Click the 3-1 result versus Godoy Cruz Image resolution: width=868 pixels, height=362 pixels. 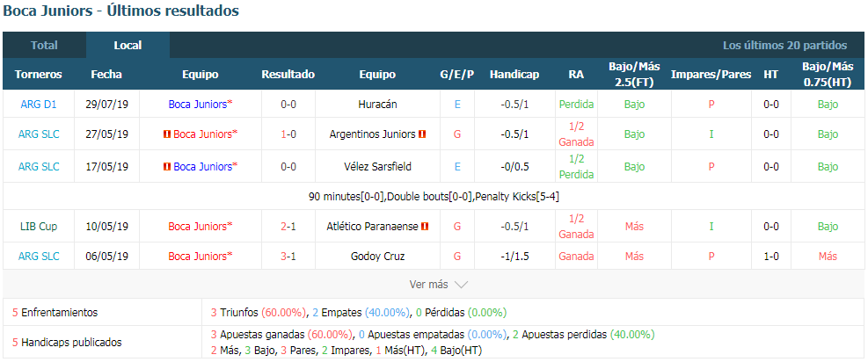pyautogui.click(x=288, y=257)
